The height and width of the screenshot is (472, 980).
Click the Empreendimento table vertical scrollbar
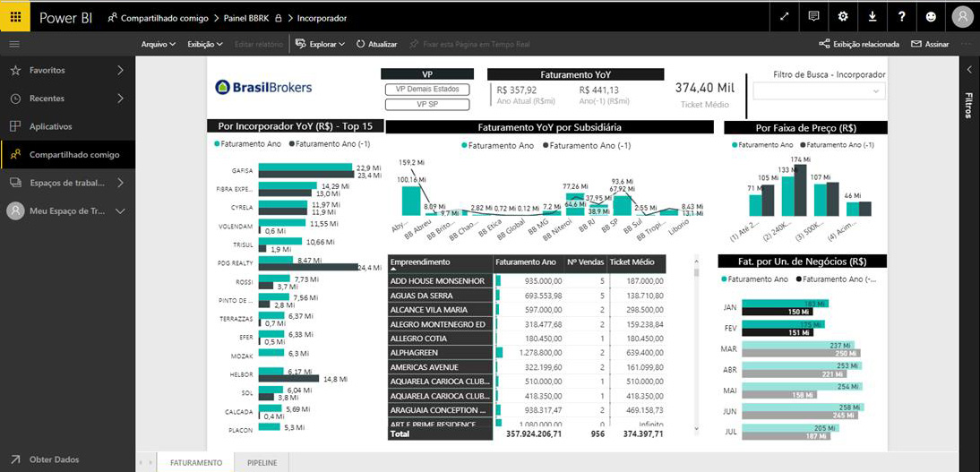tap(698, 343)
